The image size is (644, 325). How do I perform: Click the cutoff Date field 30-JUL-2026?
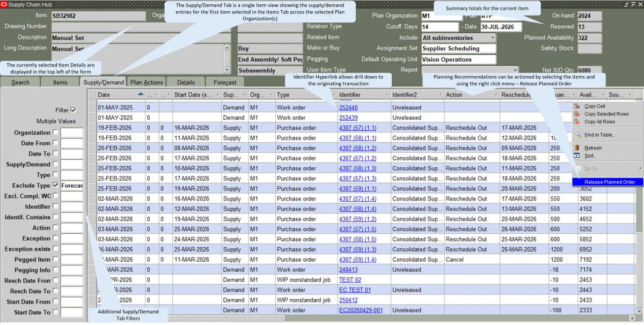[501, 27]
